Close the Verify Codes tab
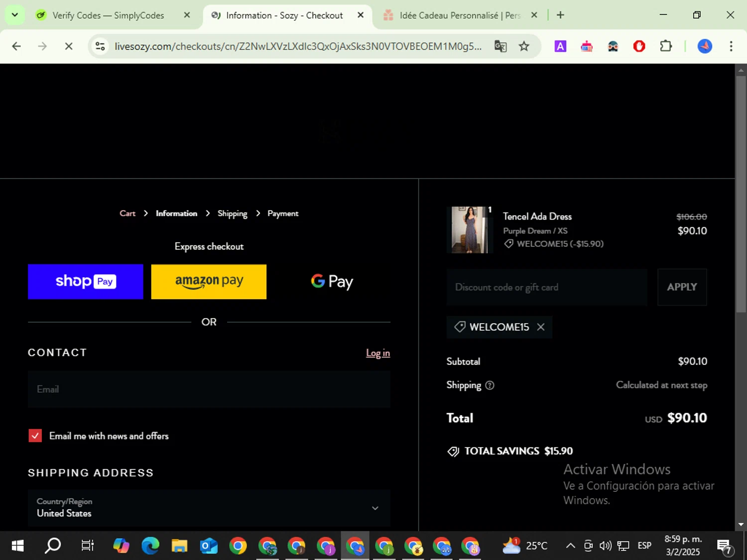Viewport: 747px width, 560px height. (x=187, y=15)
